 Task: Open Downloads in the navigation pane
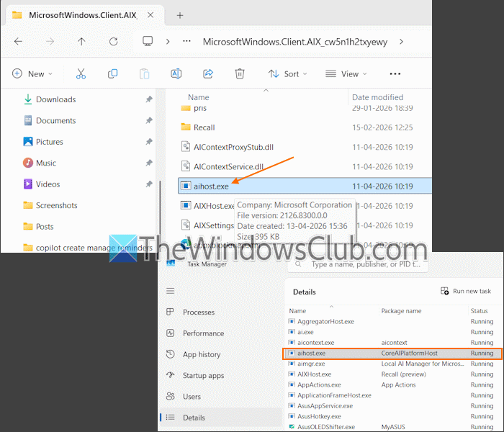click(x=56, y=99)
